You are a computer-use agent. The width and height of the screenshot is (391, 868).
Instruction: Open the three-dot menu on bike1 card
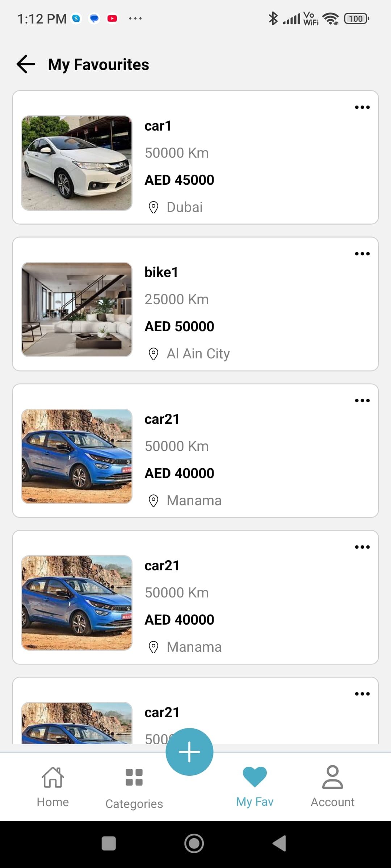(x=362, y=254)
